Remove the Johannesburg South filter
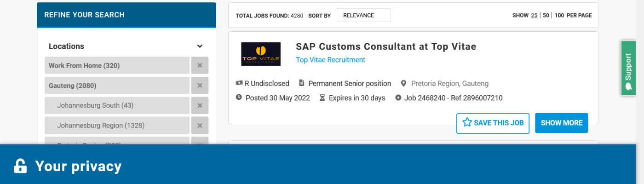644x184 pixels. (x=200, y=105)
